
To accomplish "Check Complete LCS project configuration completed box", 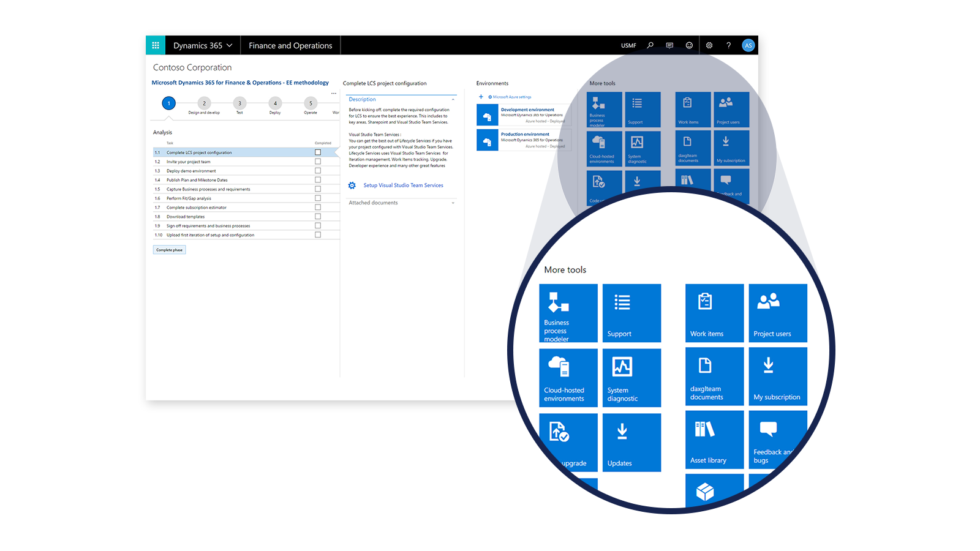I will point(318,152).
